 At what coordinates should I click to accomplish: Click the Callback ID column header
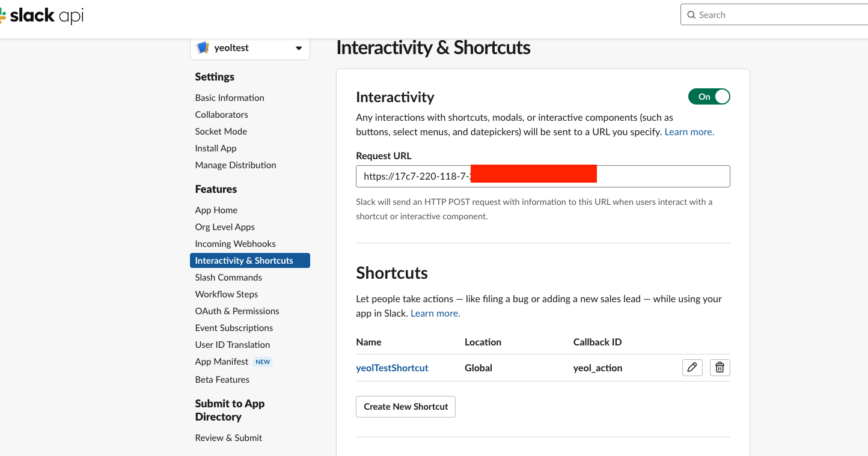pos(598,342)
